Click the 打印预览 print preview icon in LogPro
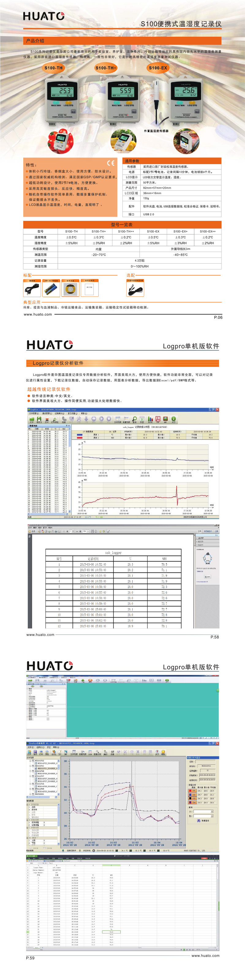Image resolution: width=245 pixels, height=980 pixels. [x=55, y=420]
